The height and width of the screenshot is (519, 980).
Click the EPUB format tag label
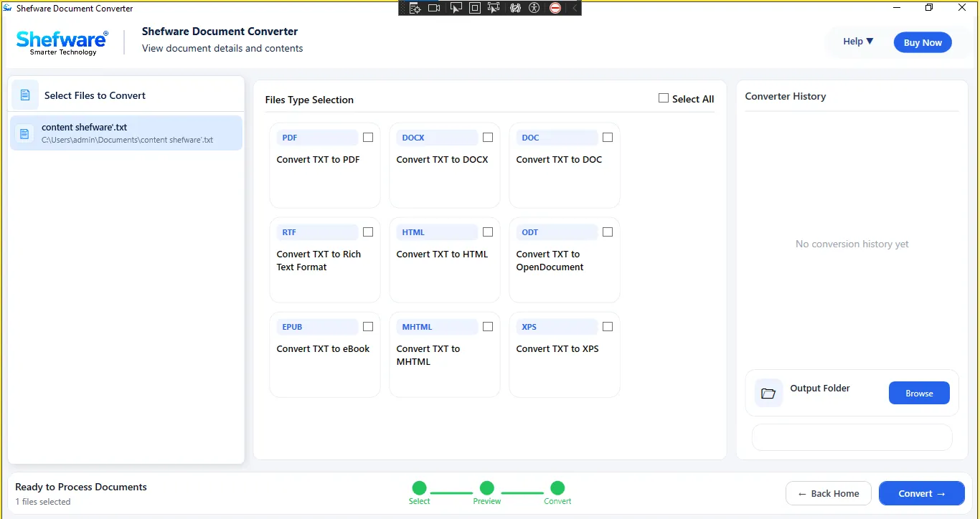(317, 327)
